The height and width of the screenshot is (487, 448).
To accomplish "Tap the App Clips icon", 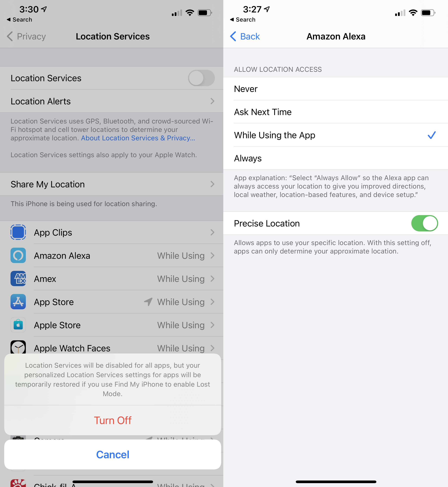I will click(x=18, y=232).
